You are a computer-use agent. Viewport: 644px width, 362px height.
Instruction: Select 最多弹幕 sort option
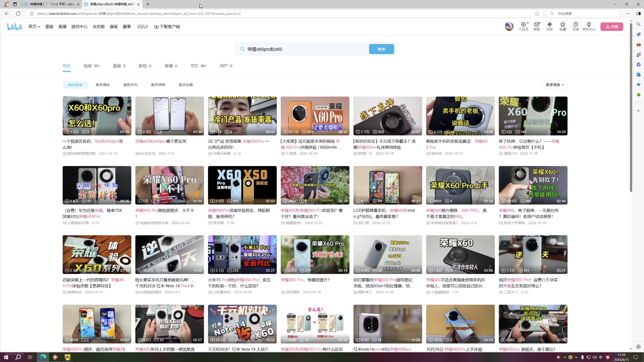(158, 85)
